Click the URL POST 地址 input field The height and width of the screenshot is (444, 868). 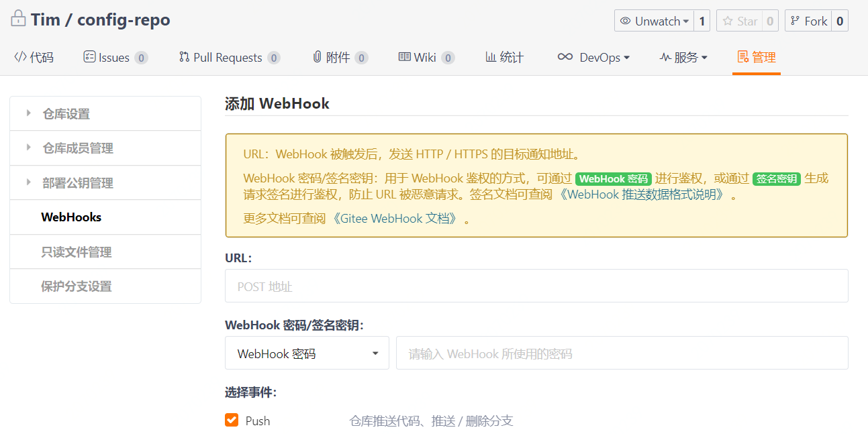pyautogui.click(x=536, y=286)
